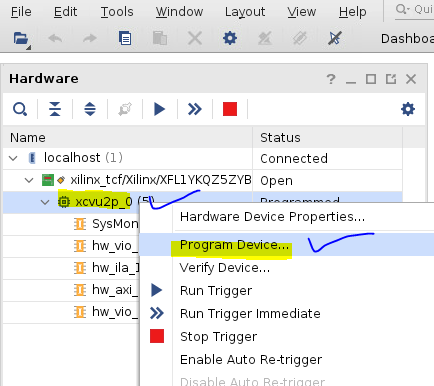
Task: Click the Hardware panel search icon
Action: tap(20, 109)
